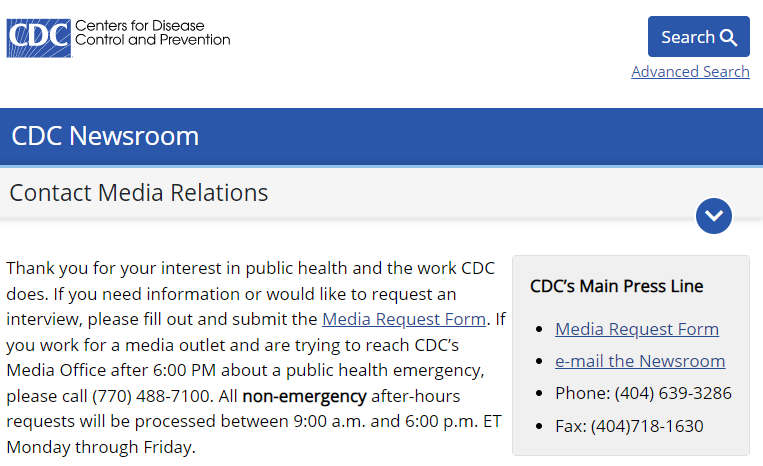Click the fax number (404)718-1630
Image resolution: width=763 pixels, height=466 pixels.
647,426
